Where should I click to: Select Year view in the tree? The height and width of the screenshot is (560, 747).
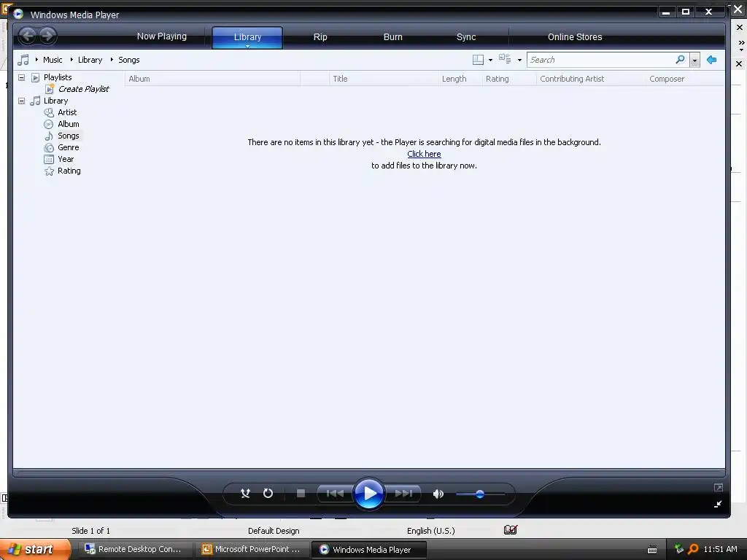click(x=66, y=159)
